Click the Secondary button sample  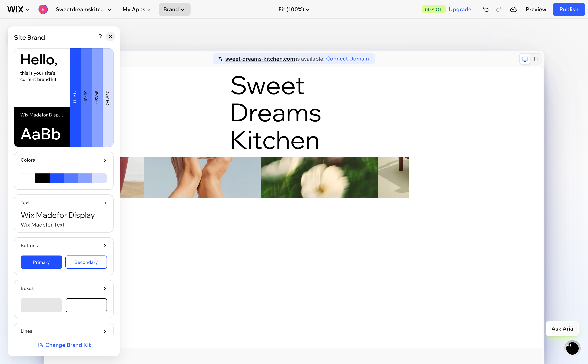pos(86,262)
